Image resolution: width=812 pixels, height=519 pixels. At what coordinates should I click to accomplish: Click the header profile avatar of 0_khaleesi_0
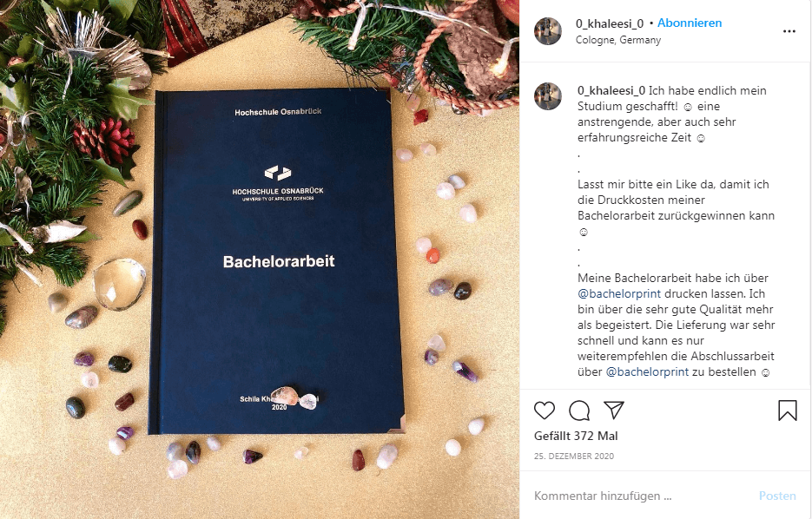[x=548, y=31]
